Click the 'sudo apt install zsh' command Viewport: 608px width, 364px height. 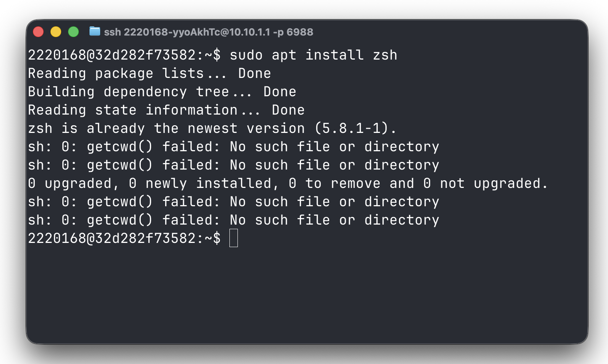tap(314, 55)
